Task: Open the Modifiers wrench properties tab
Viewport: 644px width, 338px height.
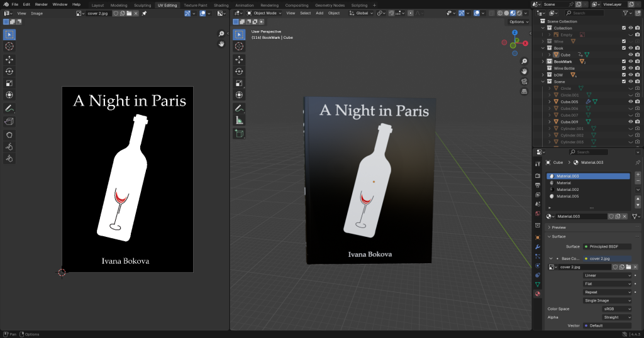Action: [537, 247]
